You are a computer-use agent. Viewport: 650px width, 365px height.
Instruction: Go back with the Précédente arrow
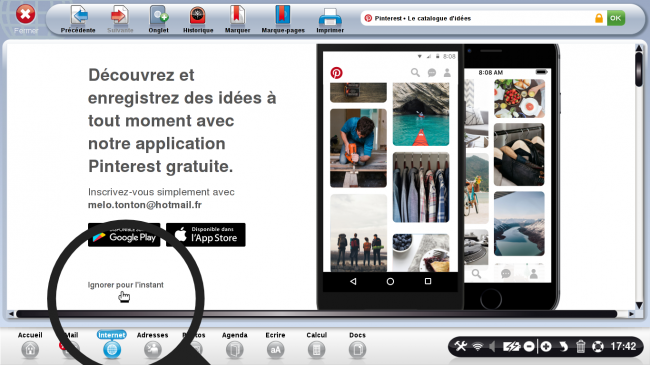pos(78,19)
